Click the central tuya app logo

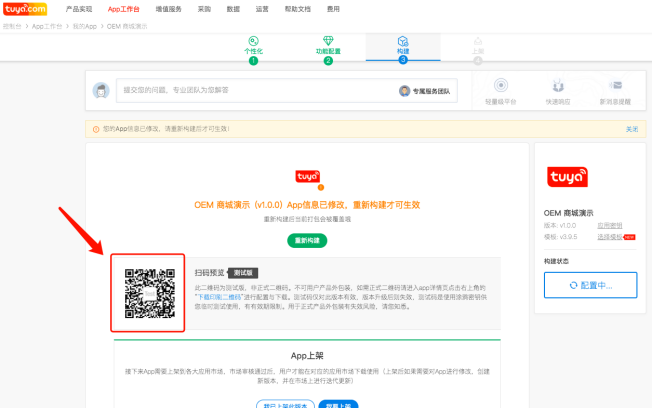pos(307,176)
